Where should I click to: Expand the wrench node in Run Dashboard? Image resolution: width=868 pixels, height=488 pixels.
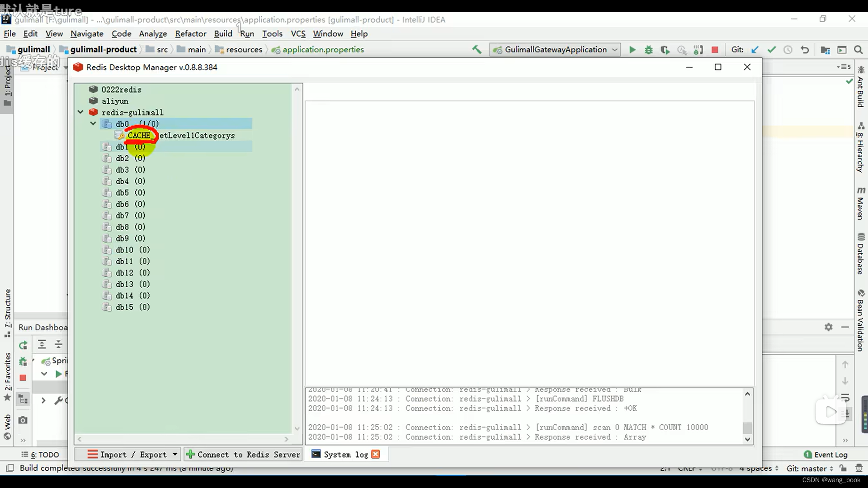(x=43, y=400)
